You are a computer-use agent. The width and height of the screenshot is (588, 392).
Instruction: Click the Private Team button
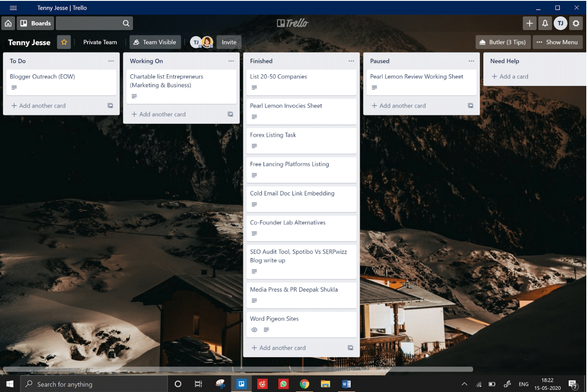(x=100, y=42)
